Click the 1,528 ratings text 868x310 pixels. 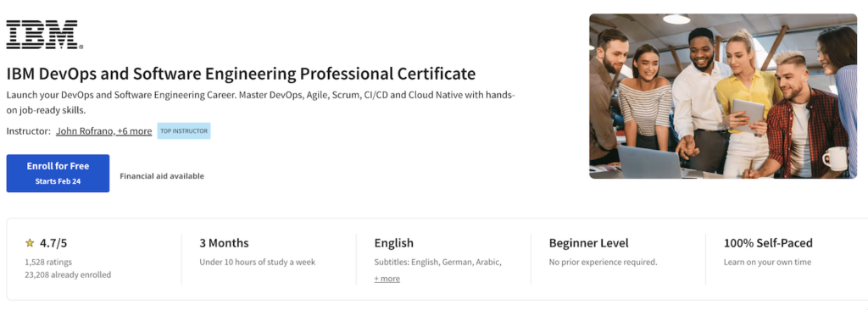pyautogui.click(x=48, y=262)
